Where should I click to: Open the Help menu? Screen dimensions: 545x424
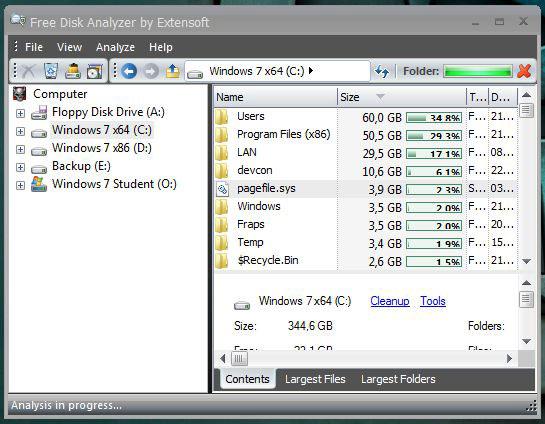(161, 47)
